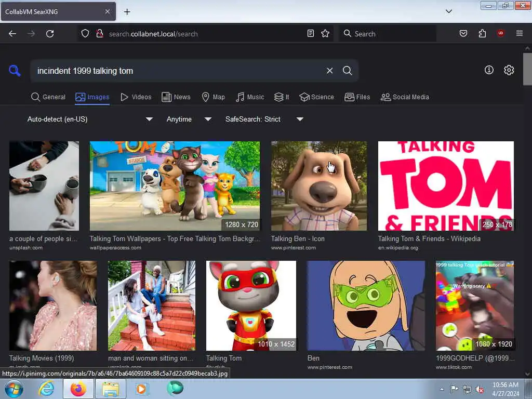This screenshot has height=399, width=532.
Task: Switch to the Music category tab
Action: coord(250,97)
